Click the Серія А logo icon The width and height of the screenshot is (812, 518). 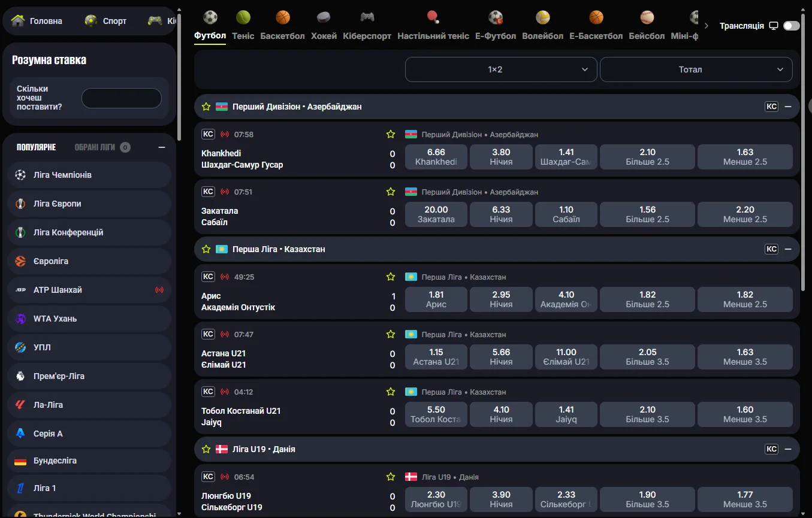click(x=20, y=434)
